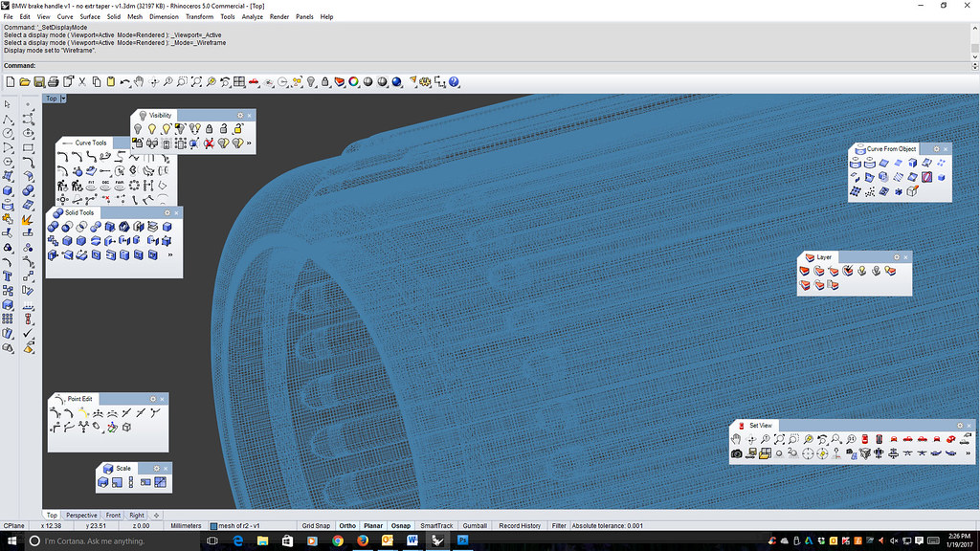Click the red car Set View icon in main toolbar

(x=254, y=82)
